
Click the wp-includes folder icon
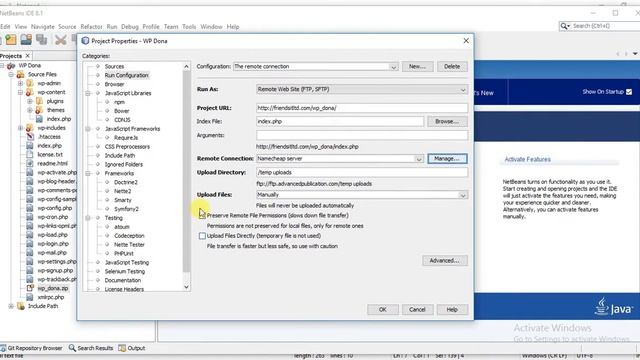[x=30, y=128]
